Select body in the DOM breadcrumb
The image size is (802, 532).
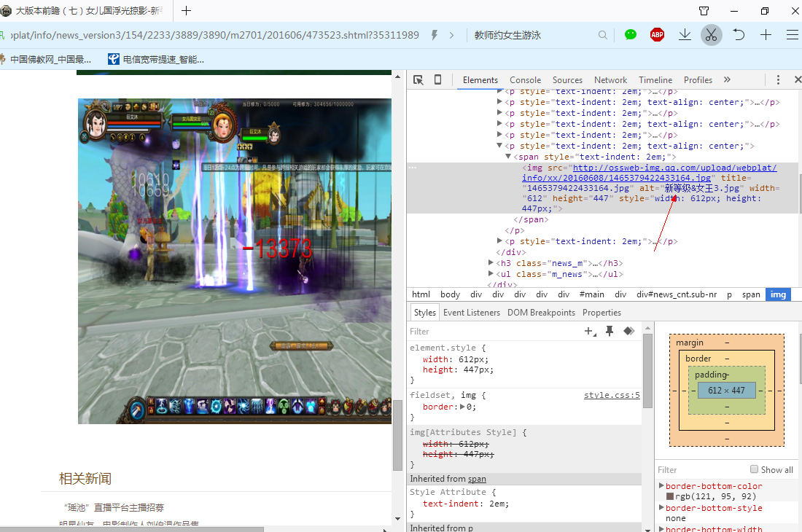point(450,294)
